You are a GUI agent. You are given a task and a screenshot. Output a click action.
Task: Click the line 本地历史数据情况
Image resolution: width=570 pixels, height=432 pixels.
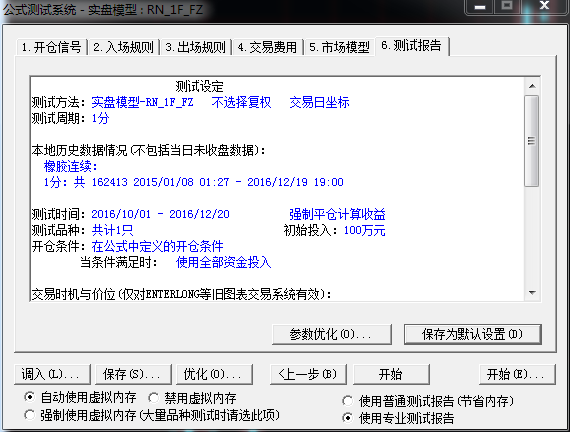click(149, 150)
